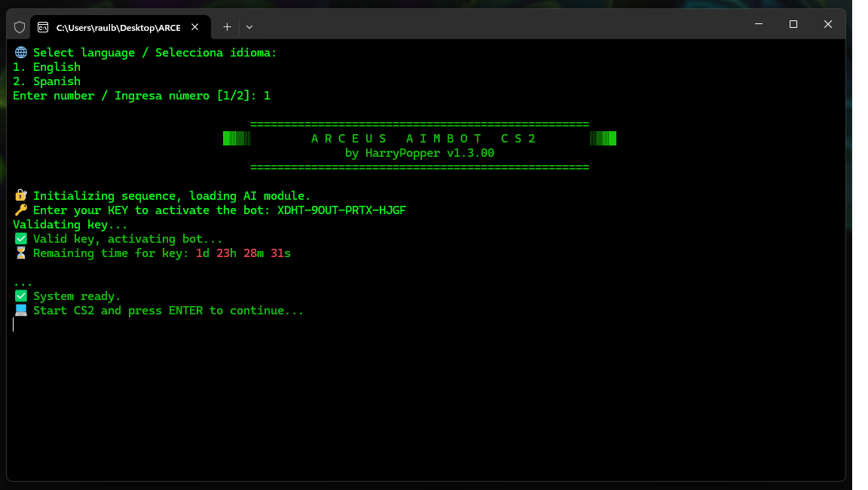The width and height of the screenshot is (868, 490).
Task: Click the laptop icon beside Start CS2
Action: (20, 310)
